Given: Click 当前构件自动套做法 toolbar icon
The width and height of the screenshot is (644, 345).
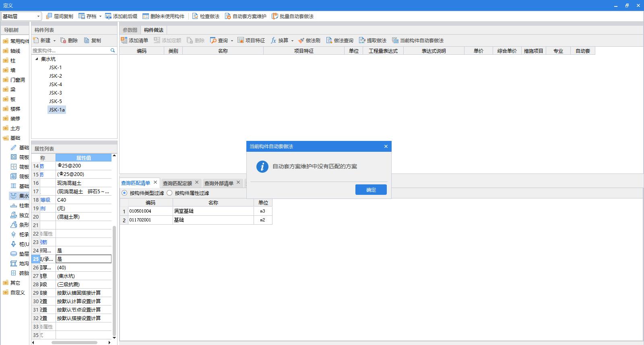Looking at the screenshot, I should click(x=395, y=40).
